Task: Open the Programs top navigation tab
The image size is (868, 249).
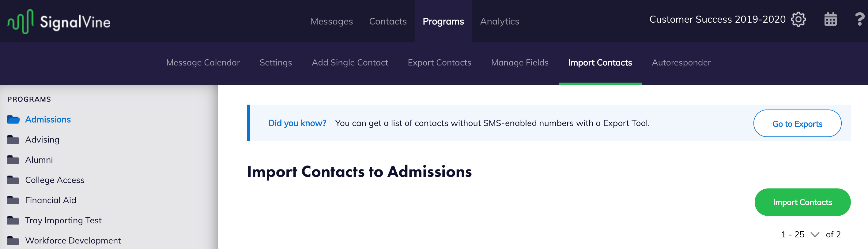Action: coord(443,21)
